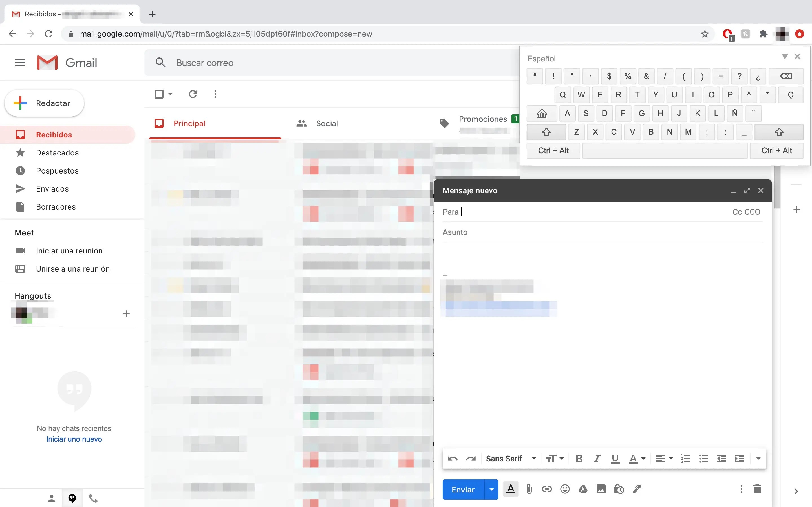Click the Iniciar uno nuevo link
The image size is (812, 507).
74,439
